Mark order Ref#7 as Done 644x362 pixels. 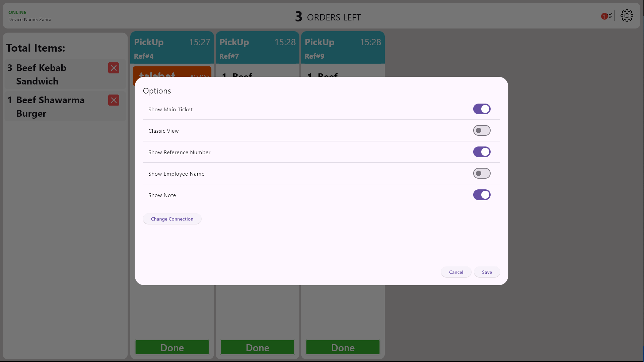point(258,347)
